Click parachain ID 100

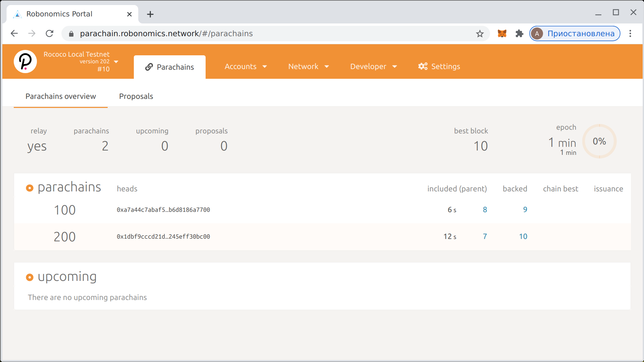click(x=65, y=210)
